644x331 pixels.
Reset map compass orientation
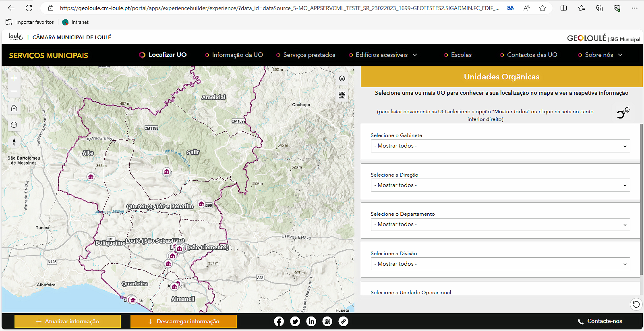(x=14, y=142)
